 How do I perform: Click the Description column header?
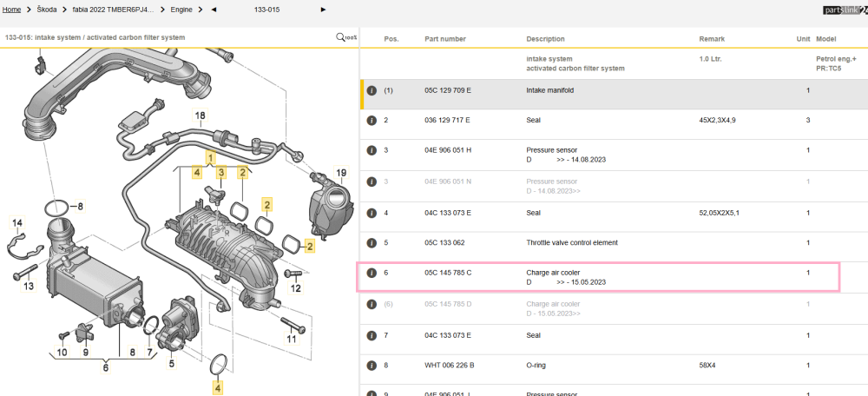(545, 39)
